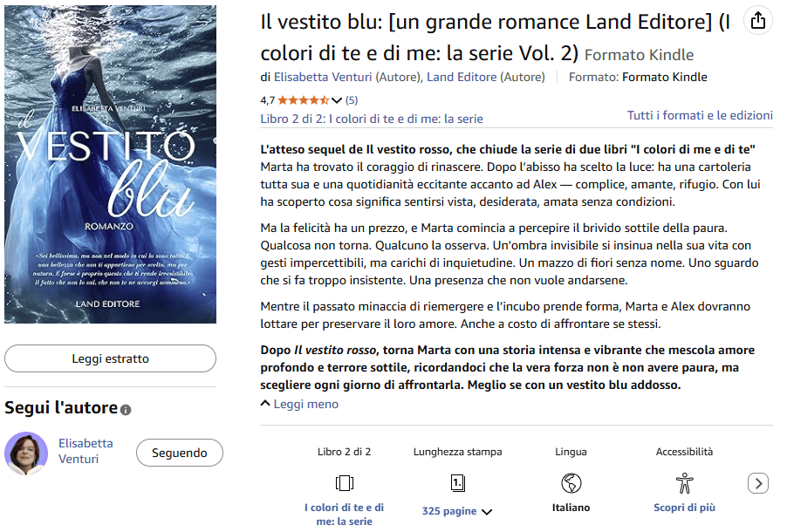Click the page icon under Lunghezza stampa
787x532 pixels.
coord(458,483)
